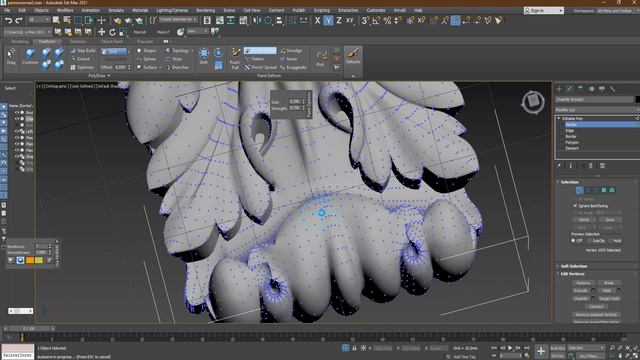Click the pin stack icon
The image size is (640, 360).
click(x=559, y=166)
